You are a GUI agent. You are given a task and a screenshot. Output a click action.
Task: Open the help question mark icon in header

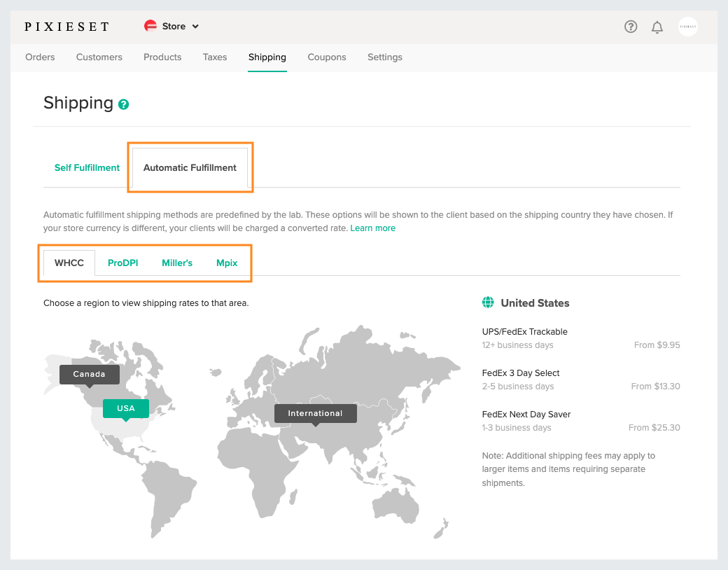(631, 27)
